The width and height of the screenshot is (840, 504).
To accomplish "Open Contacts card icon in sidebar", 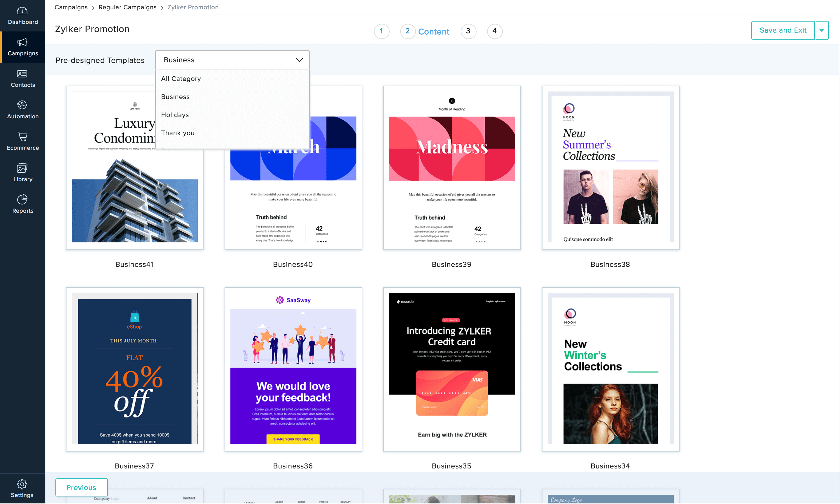I will pos(22,74).
